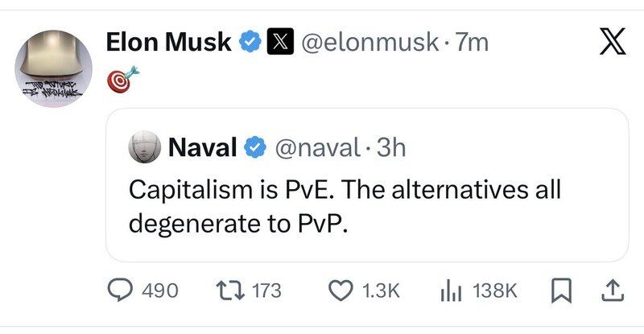Like the tweet with the heart icon
The image size is (644, 334).
341,291
